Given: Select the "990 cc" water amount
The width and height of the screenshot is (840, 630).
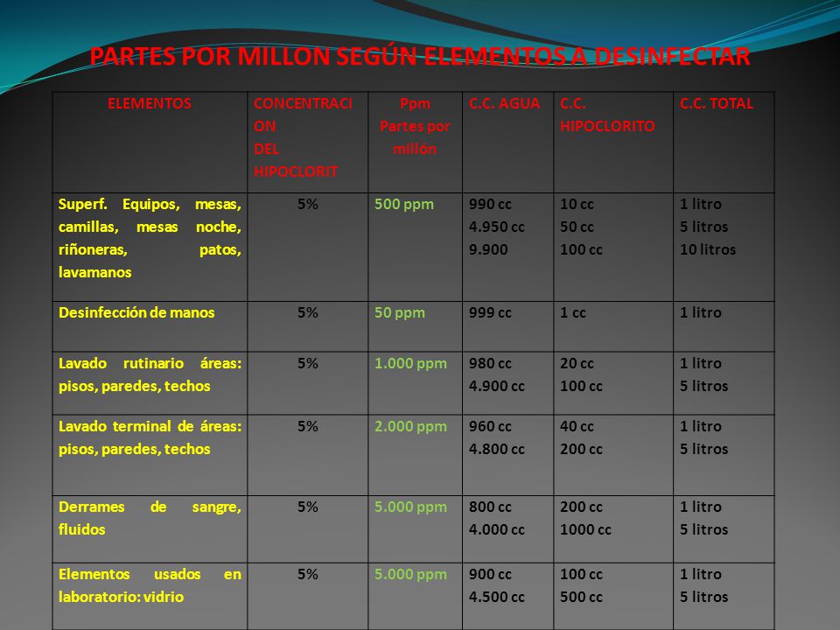Looking at the screenshot, I should point(490,205).
